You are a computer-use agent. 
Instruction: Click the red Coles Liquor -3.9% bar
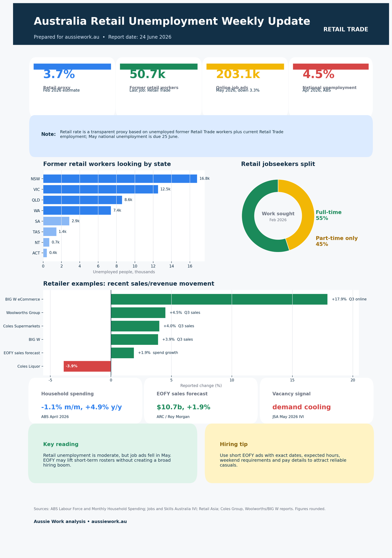[87, 366]
